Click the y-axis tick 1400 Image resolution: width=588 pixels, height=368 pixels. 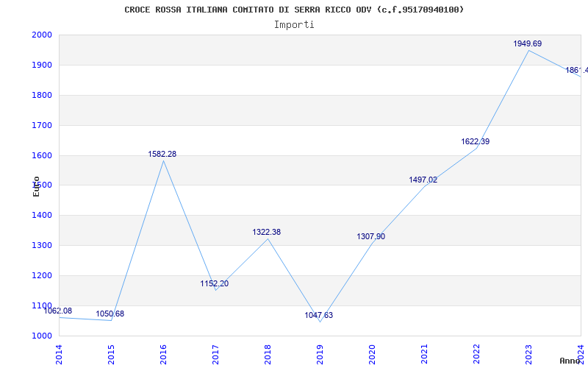(42, 215)
